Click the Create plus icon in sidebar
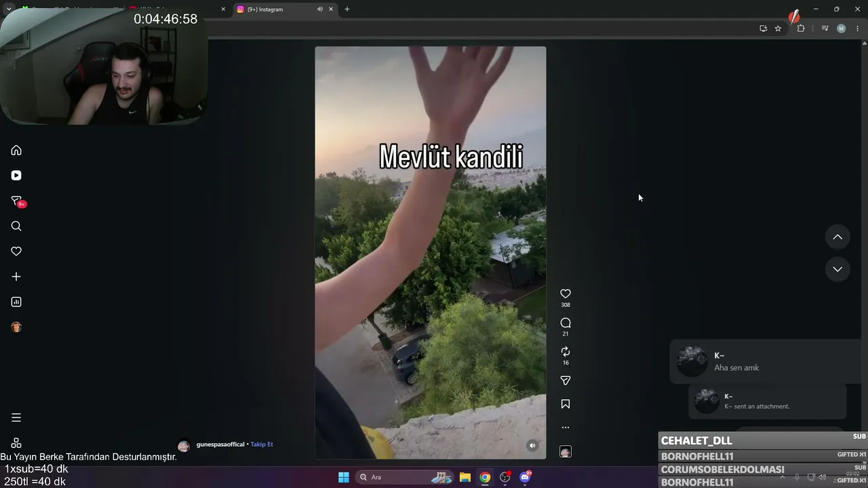 pyautogui.click(x=16, y=277)
